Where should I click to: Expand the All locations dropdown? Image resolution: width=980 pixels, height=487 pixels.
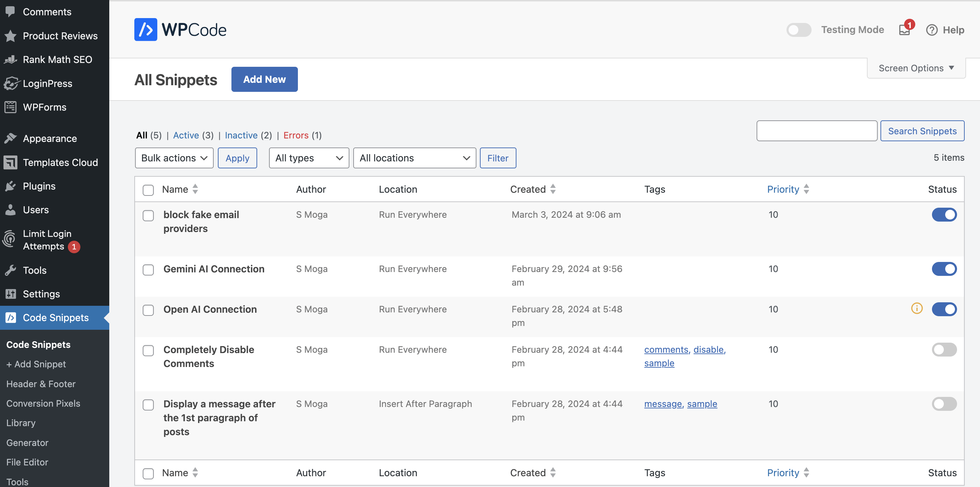click(x=414, y=158)
